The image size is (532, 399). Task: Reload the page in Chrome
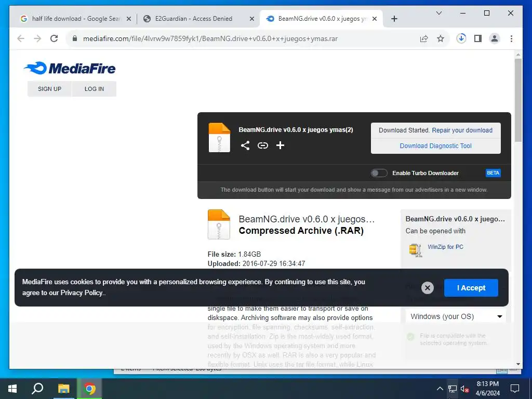54,38
